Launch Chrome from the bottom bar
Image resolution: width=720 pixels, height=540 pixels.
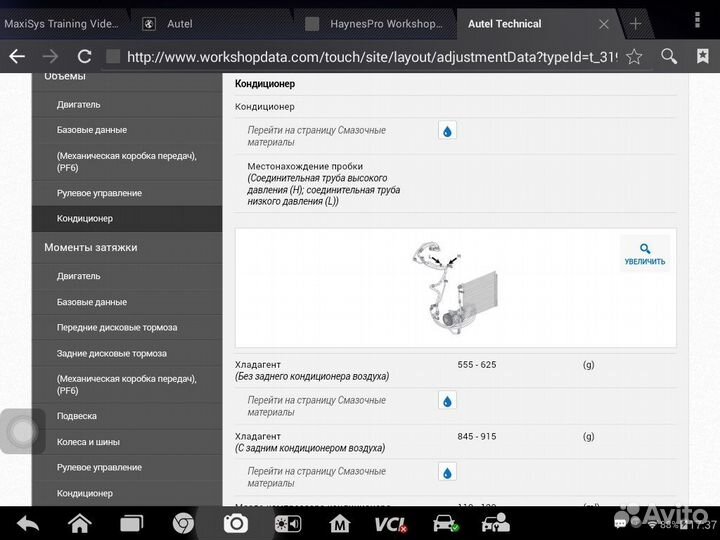click(x=183, y=524)
